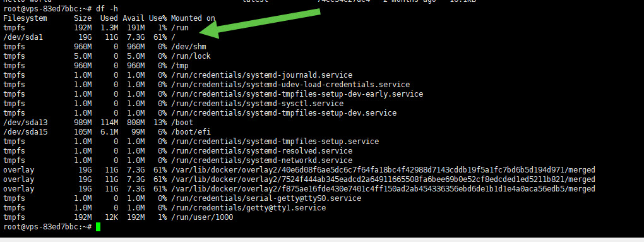The height and width of the screenshot is (242, 644).
Task: Click the green arrow annotation
Action: click(x=259, y=24)
